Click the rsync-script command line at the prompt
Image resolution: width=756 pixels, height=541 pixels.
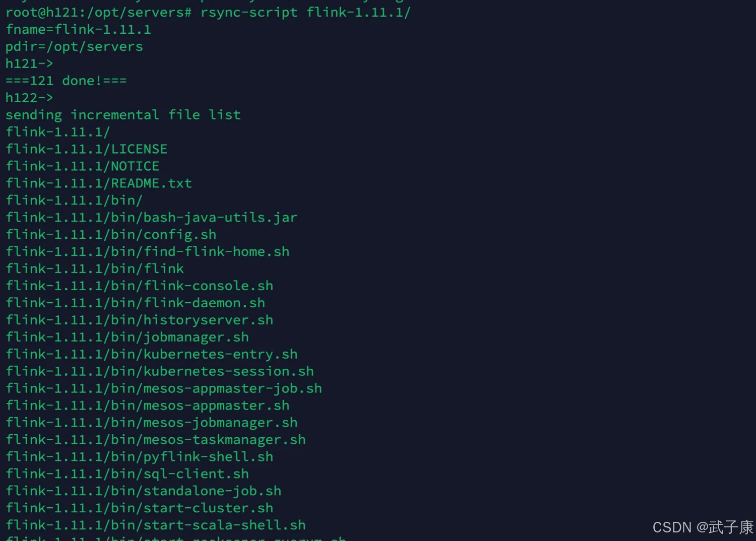pyautogui.click(x=305, y=12)
